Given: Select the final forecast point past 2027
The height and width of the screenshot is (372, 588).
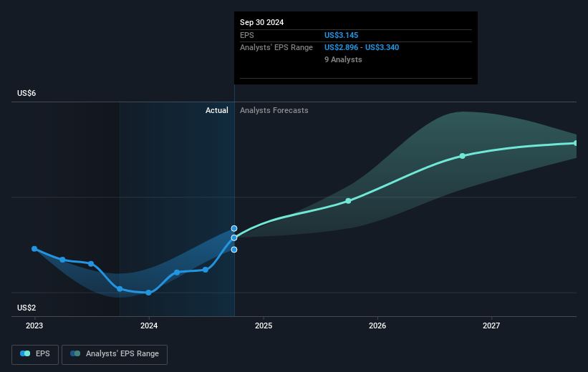Looking at the screenshot, I should (576, 143).
